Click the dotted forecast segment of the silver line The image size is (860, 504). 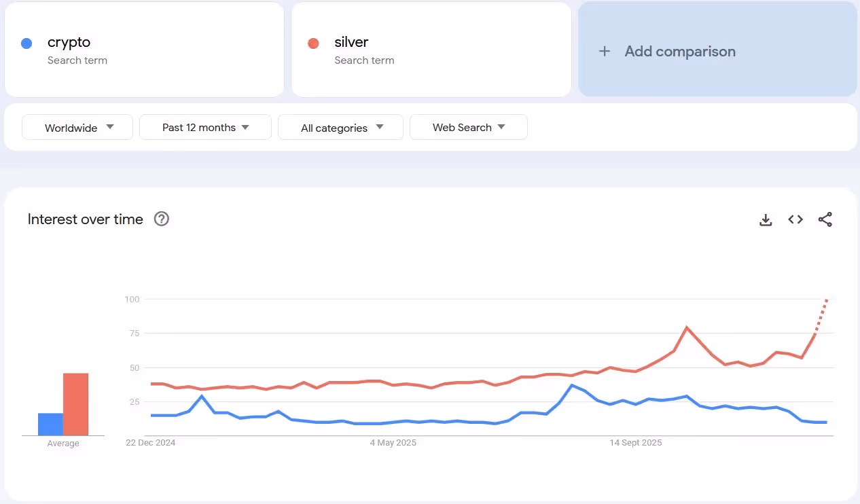[821, 316]
